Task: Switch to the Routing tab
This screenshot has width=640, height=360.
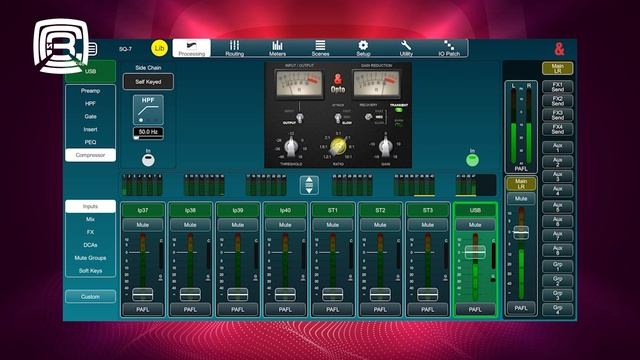Action: [234, 48]
